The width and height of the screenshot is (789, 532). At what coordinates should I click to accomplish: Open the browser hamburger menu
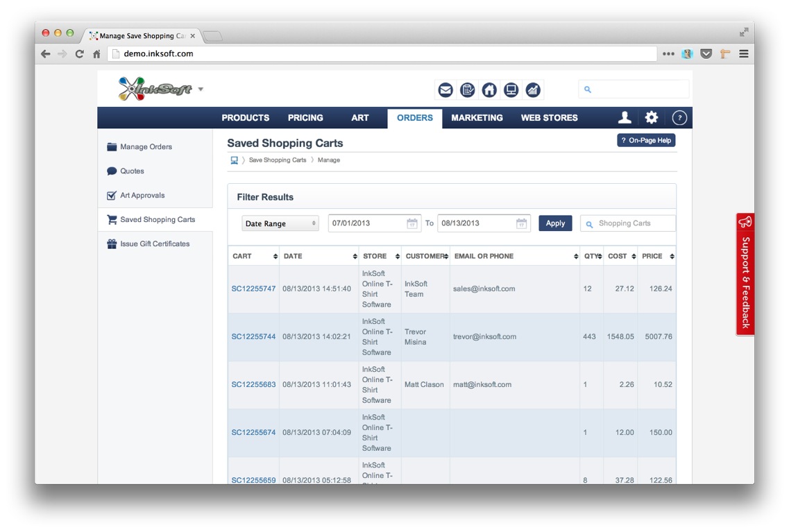click(x=744, y=54)
